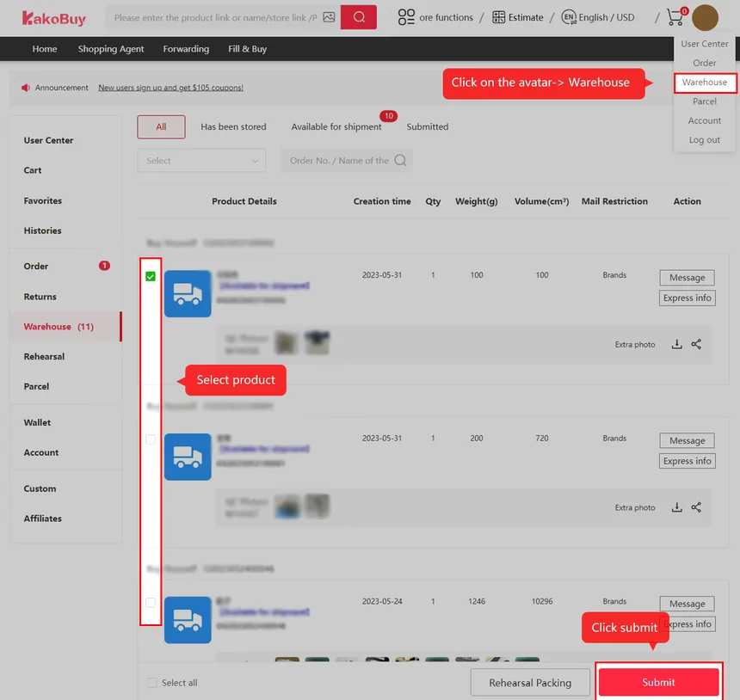Open Rehearsal in left sidebar
Screen dimensions: 740x700
pyautogui.click(x=44, y=357)
